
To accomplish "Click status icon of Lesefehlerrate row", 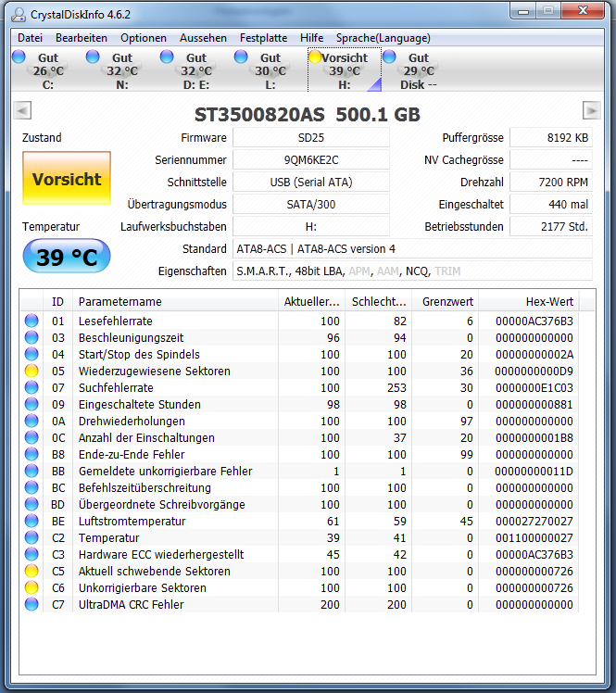I will [31, 321].
